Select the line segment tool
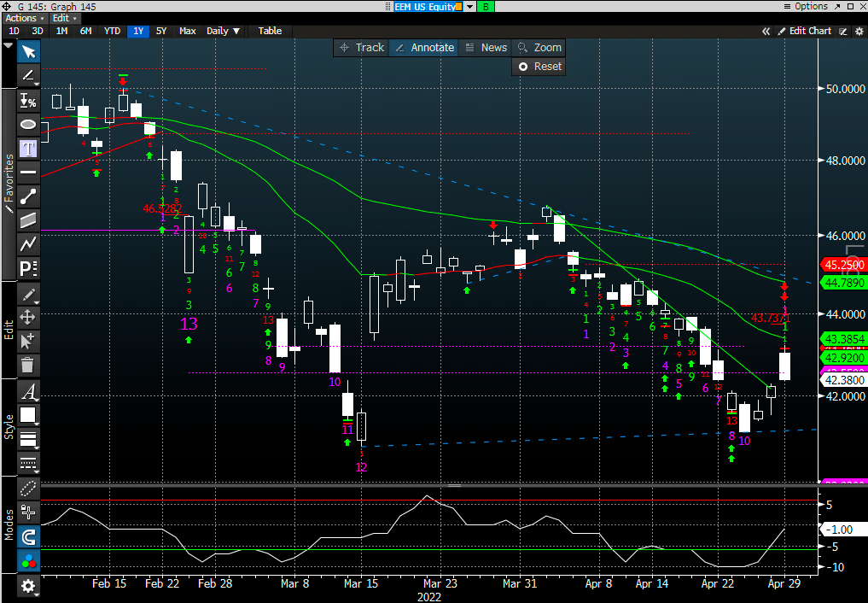Viewport: 868px width, 603px height. pyautogui.click(x=28, y=196)
